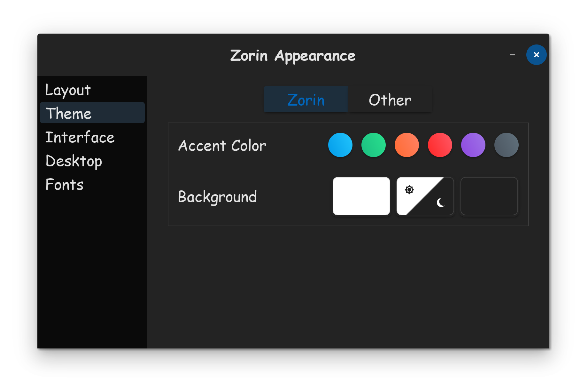588x391 pixels.
Task: Choose the dark background option
Action: point(489,196)
